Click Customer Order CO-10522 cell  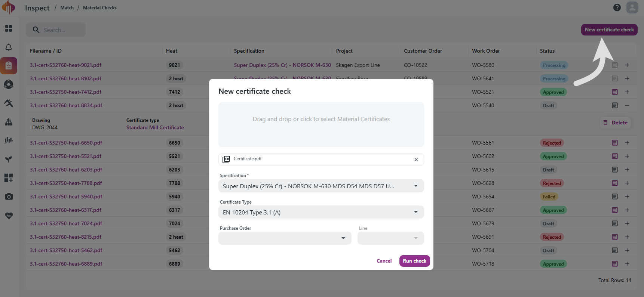pyautogui.click(x=415, y=65)
